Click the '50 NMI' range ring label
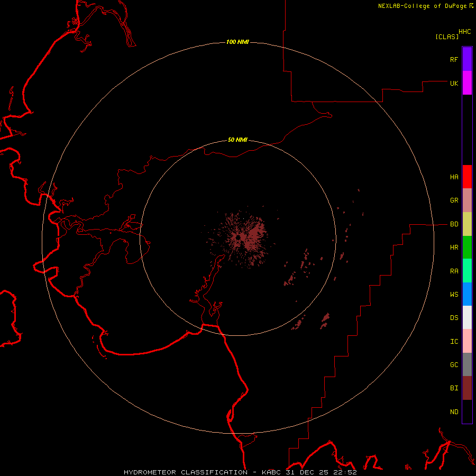This screenshot has width=476, height=476. pyautogui.click(x=237, y=140)
